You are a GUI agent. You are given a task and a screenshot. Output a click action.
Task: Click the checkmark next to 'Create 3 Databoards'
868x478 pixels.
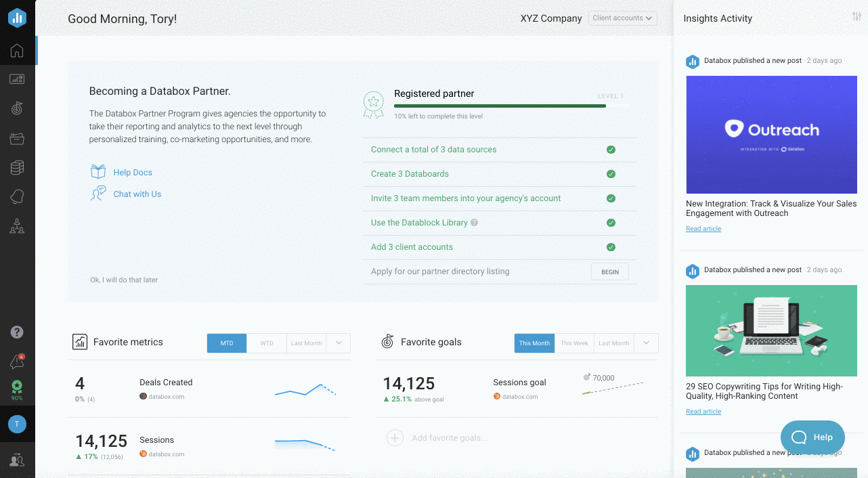coord(611,174)
